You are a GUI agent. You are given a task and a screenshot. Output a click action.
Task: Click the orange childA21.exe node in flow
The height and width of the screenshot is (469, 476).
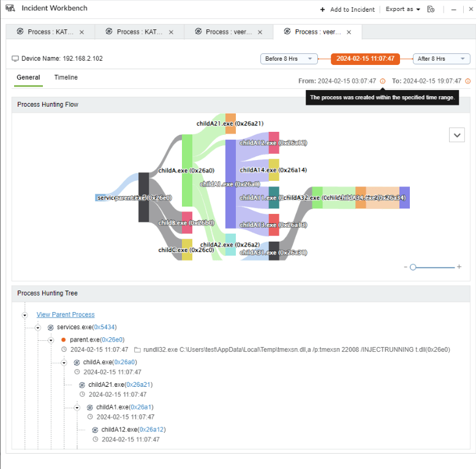tap(230, 124)
